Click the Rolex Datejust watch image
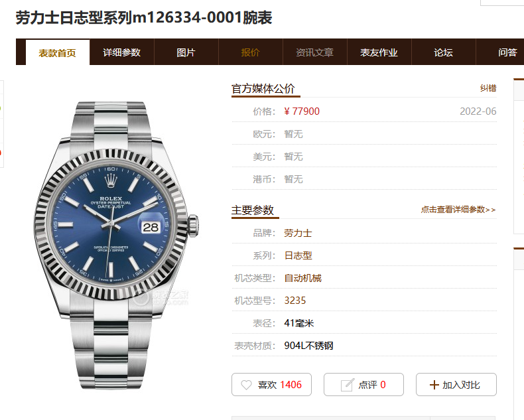Screen dimensions: 524x420 coord(116,245)
